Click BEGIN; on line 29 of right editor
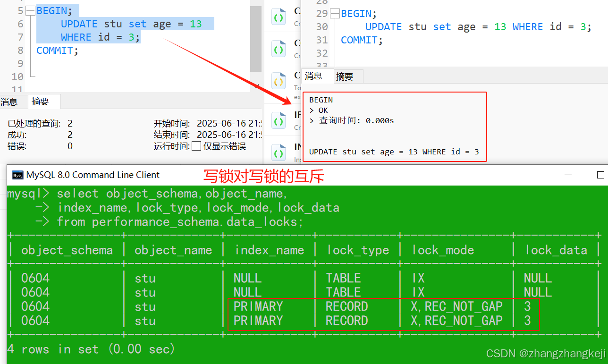Image resolution: width=608 pixels, height=364 pixels. click(x=359, y=14)
